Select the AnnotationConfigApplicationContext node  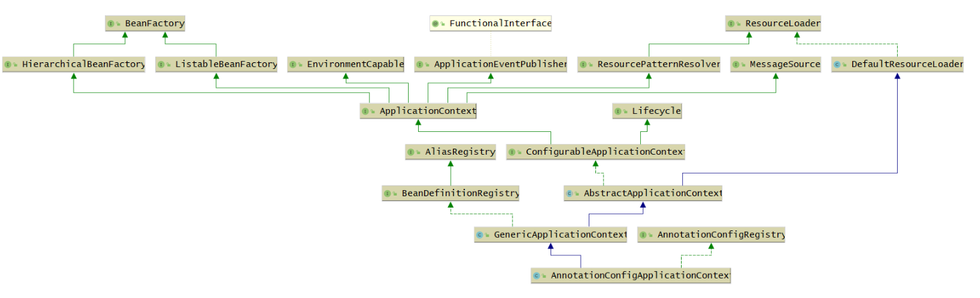pos(631,275)
